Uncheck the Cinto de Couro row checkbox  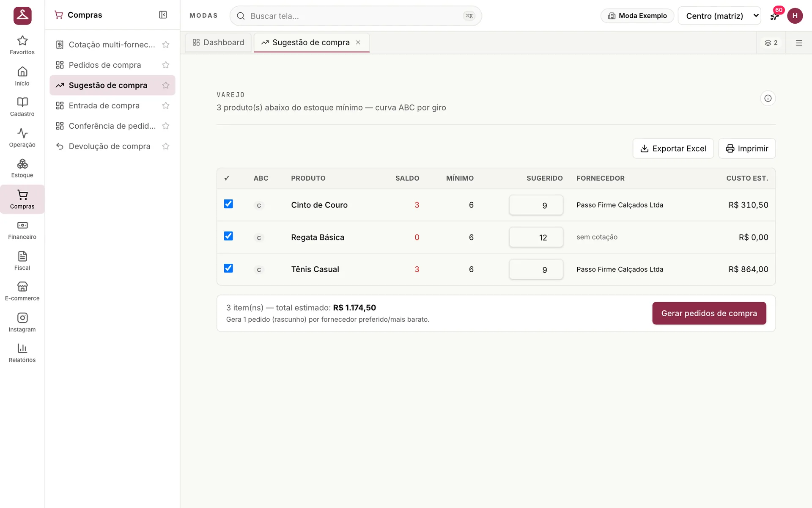point(228,204)
